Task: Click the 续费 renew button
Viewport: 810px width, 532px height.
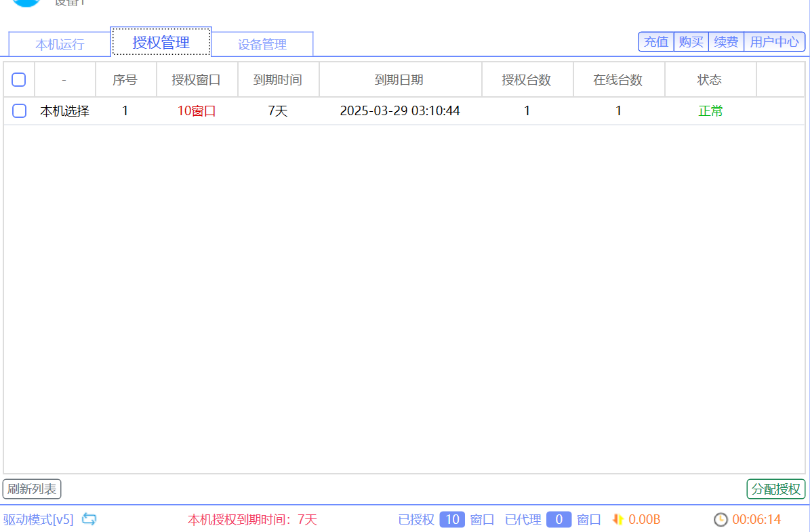Action: [726, 42]
